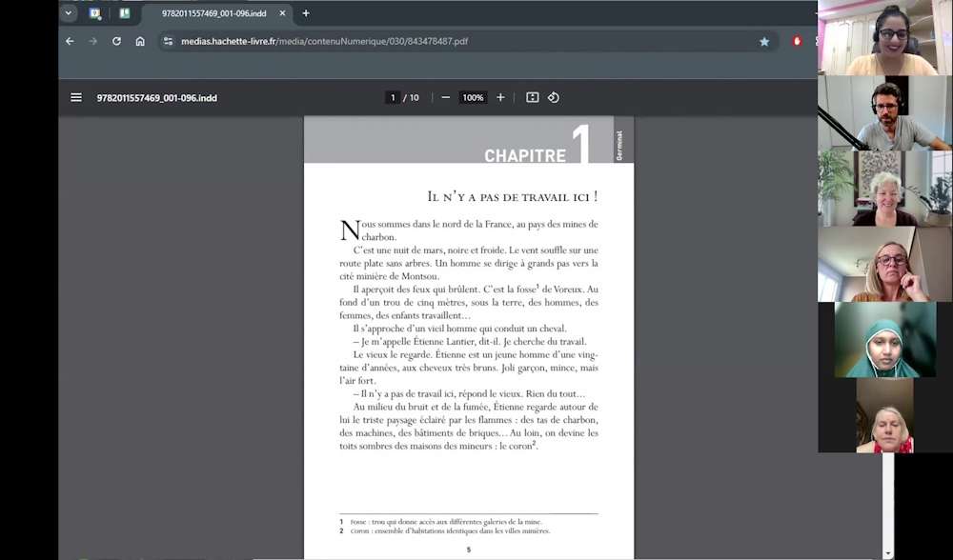Click the 100% zoom level field
This screenshot has height=560, width=953.
473,97
